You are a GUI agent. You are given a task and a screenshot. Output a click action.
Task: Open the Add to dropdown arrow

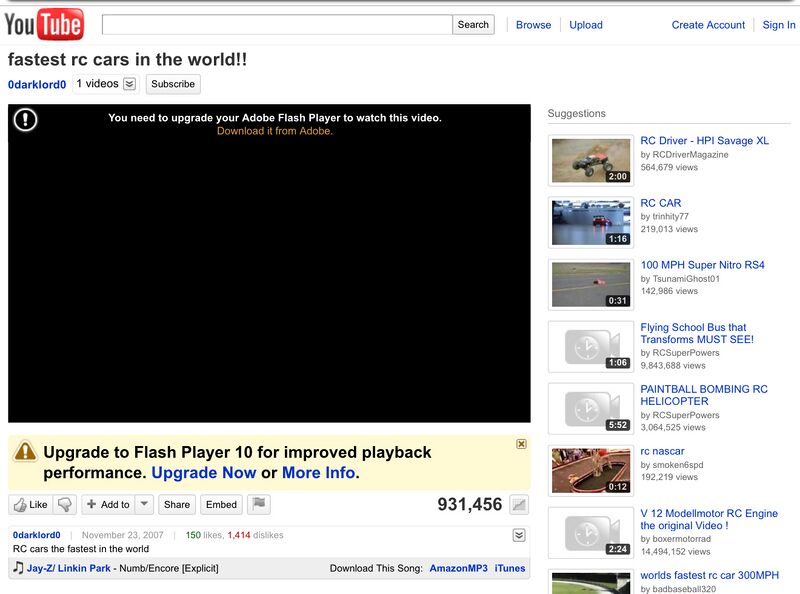[x=144, y=505]
